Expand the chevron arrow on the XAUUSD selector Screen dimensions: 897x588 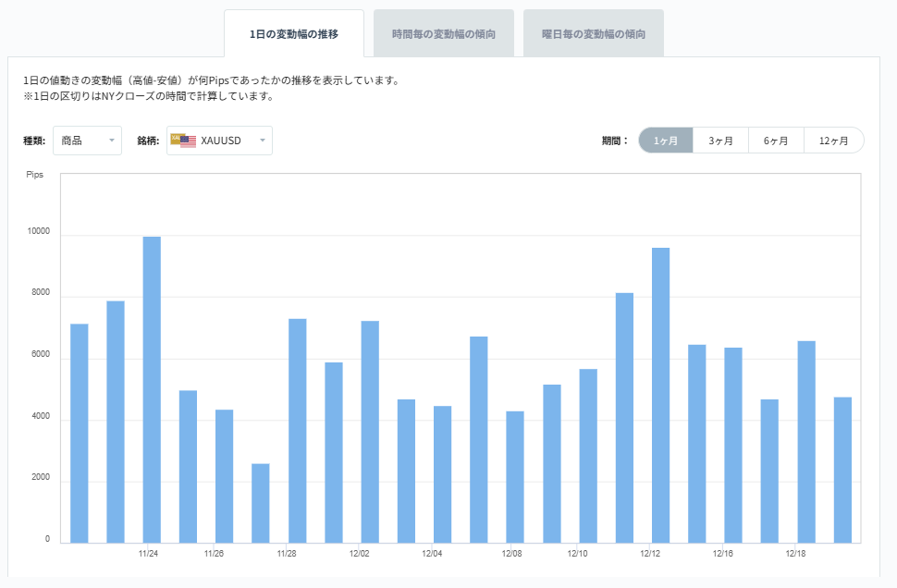click(x=262, y=141)
